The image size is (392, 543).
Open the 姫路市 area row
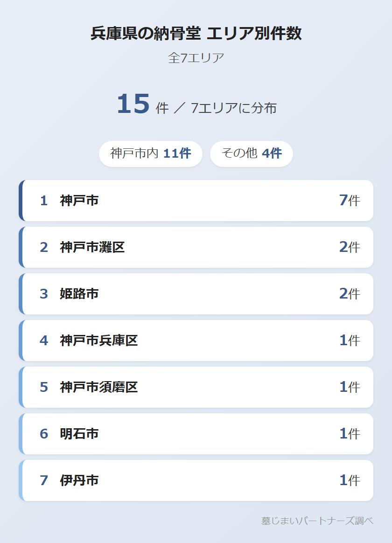click(x=196, y=294)
